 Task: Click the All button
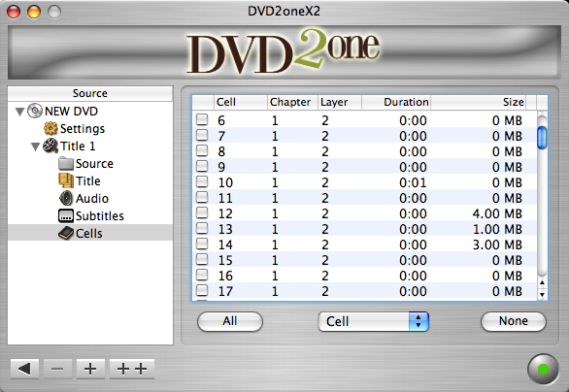pyautogui.click(x=230, y=321)
